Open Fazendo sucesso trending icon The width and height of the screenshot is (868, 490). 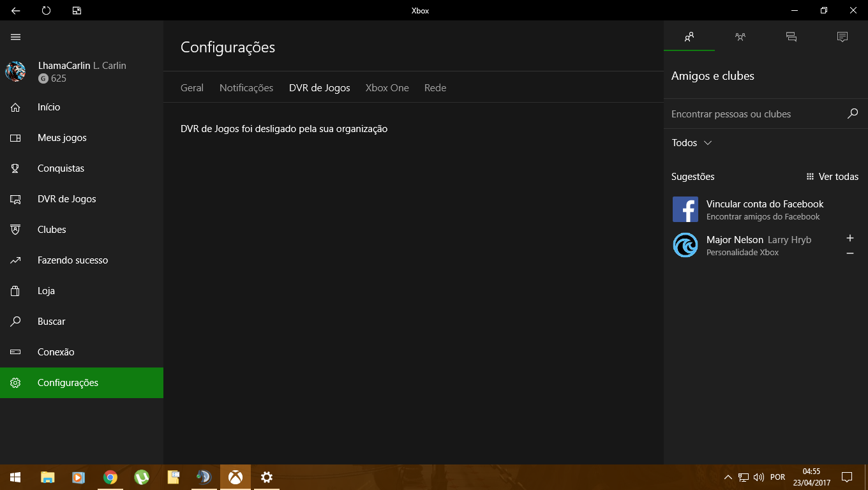pyautogui.click(x=16, y=260)
